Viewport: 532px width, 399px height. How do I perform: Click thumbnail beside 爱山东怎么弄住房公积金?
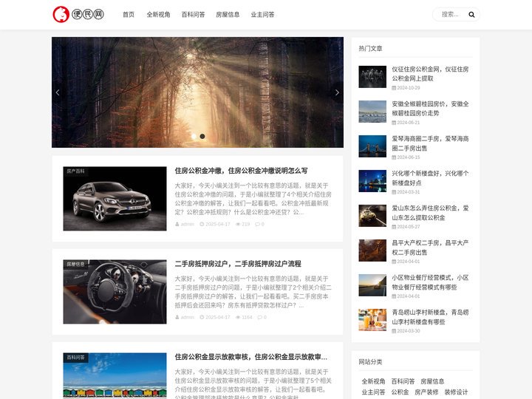coord(372,216)
